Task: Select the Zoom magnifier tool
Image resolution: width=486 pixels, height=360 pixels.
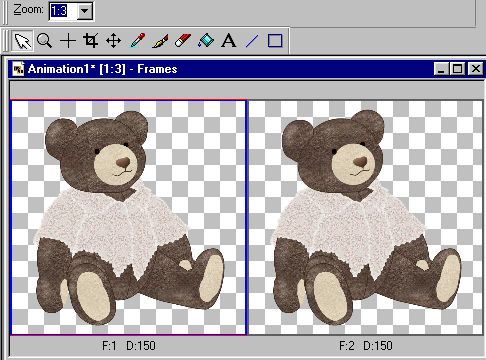Action: pos(44,41)
